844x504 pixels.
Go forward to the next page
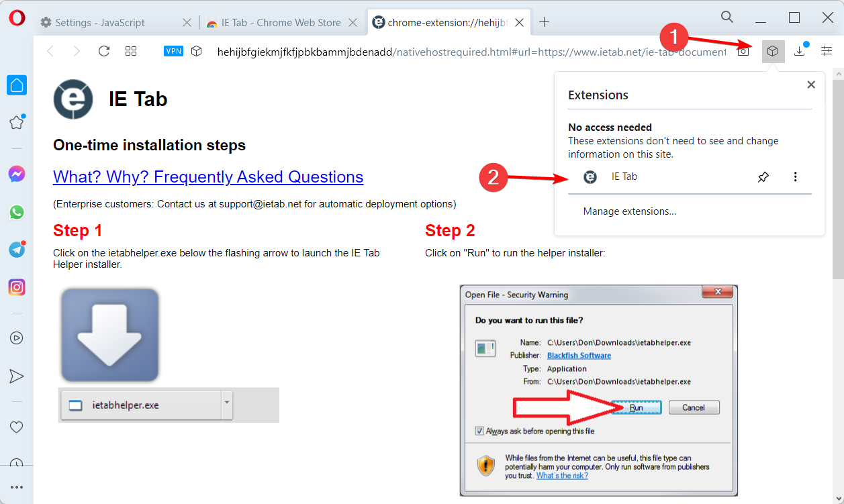[x=77, y=51]
